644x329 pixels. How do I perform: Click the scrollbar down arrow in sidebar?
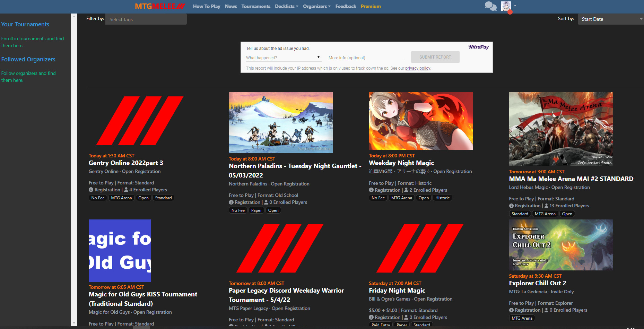(73, 323)
